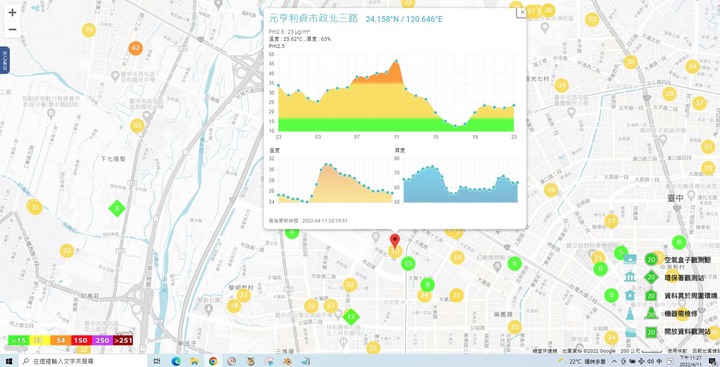Open the weather widget showing 22°C
The width and height of the screenshot is (720, 367).
(582, 361)
